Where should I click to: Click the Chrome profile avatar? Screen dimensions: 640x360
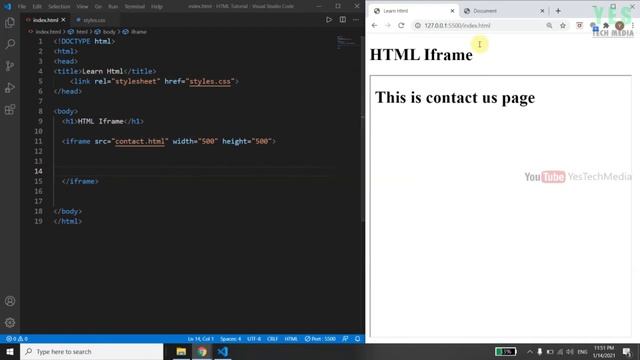620,25
